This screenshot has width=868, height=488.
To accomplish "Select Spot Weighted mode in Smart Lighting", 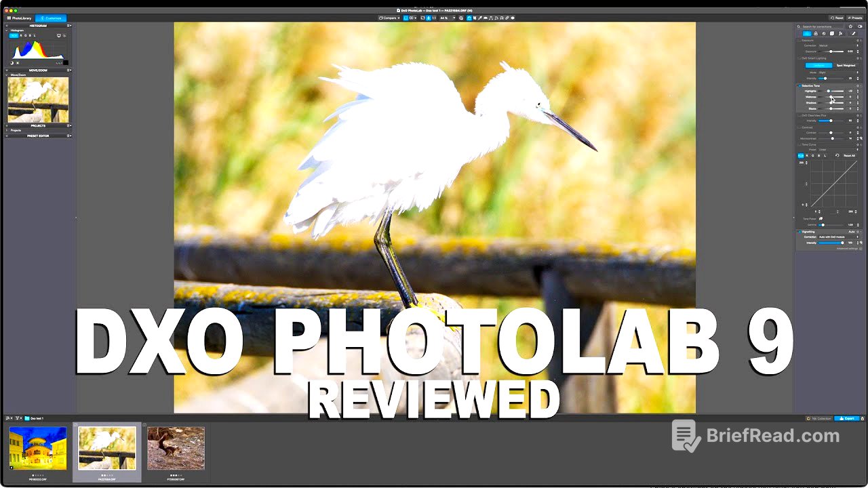I will 846,65.
